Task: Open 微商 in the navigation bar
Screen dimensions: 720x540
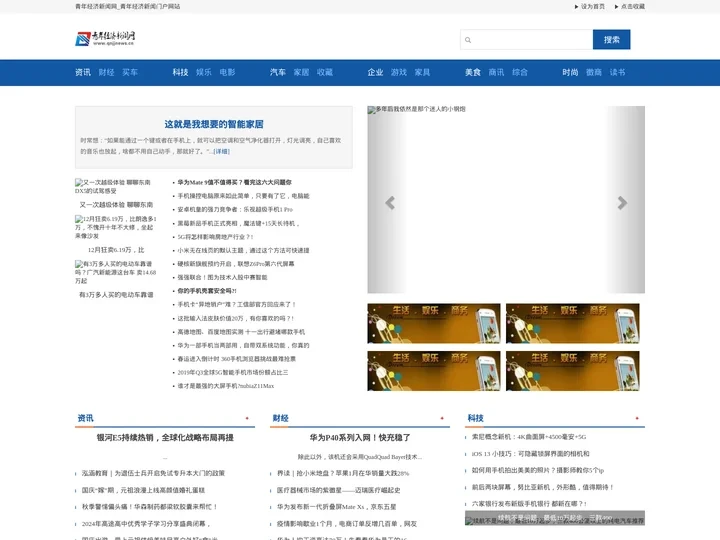Action: [593, 72]
